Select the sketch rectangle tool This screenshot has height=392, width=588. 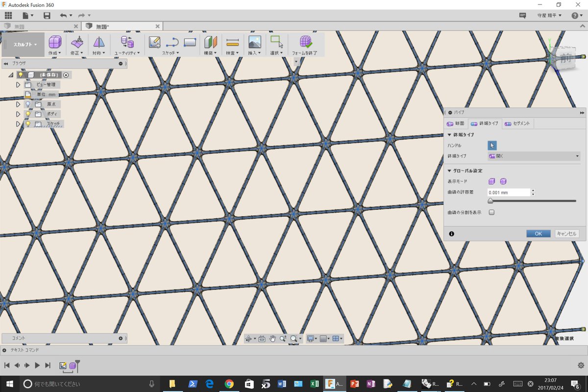[190, 42]
